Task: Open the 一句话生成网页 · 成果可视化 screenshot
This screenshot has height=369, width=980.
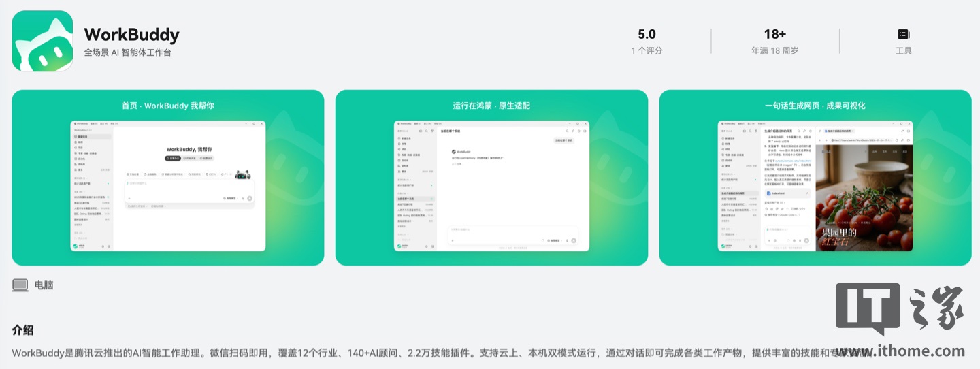Action: click(x=815, y=178)
